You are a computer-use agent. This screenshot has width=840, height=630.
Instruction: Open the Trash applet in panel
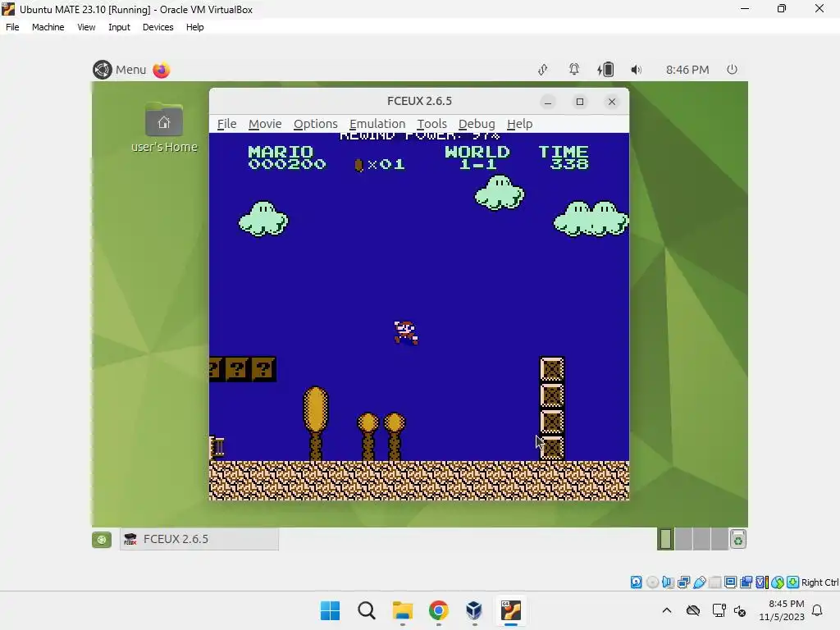(738, 540)
